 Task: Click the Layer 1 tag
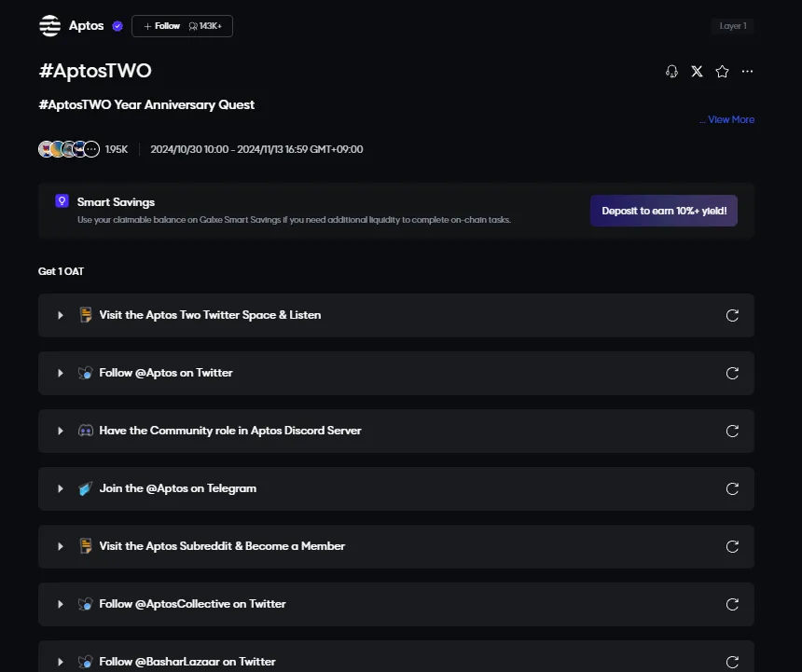(x=733, y=26)
